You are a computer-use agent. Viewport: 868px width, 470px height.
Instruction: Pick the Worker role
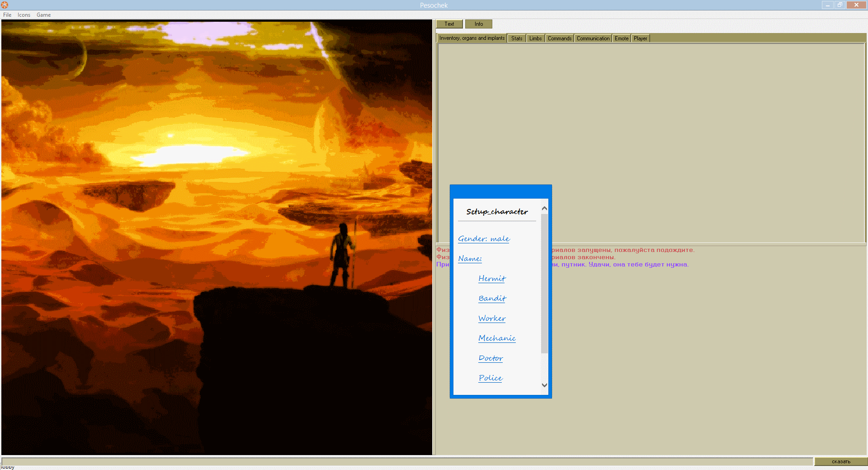[x=492, y=318]
